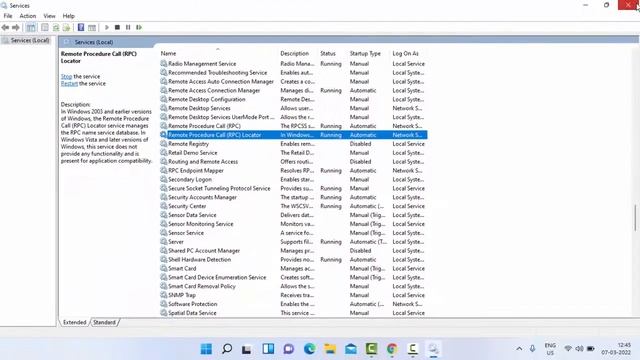Select the Security Accounts Manager service
The width and height of the screenshot is (640, 360).
(293, 197)
